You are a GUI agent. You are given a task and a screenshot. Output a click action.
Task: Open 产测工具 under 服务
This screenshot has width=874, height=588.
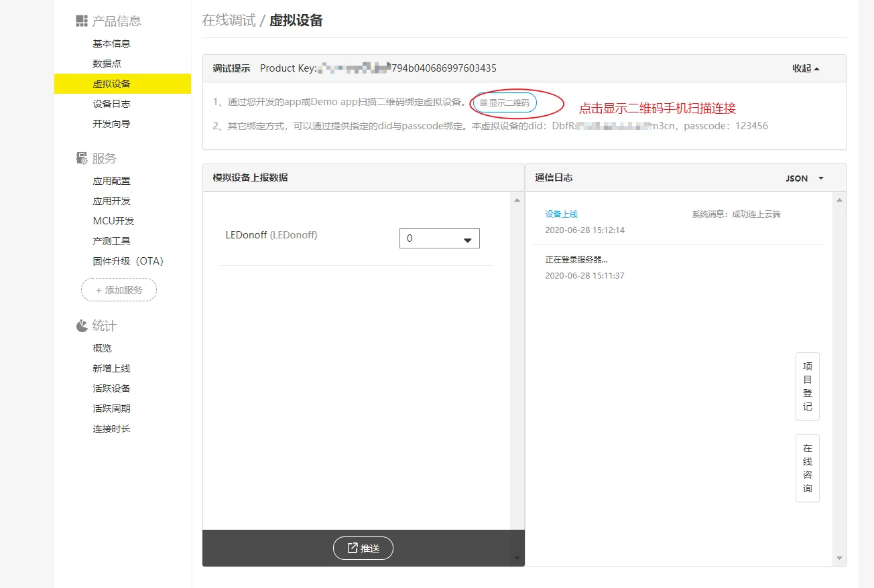(111, 241)
